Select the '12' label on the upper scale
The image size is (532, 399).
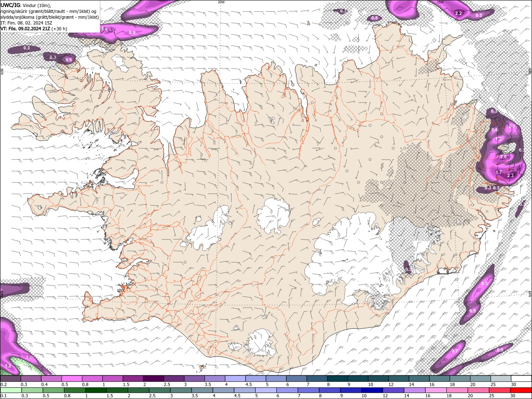coord(392,384)
